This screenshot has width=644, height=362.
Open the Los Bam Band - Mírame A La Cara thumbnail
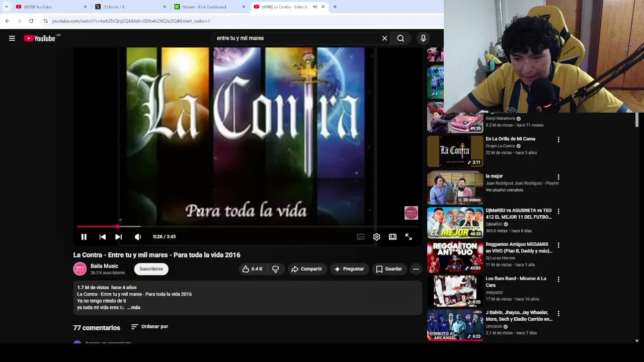(x=455, y=291)
